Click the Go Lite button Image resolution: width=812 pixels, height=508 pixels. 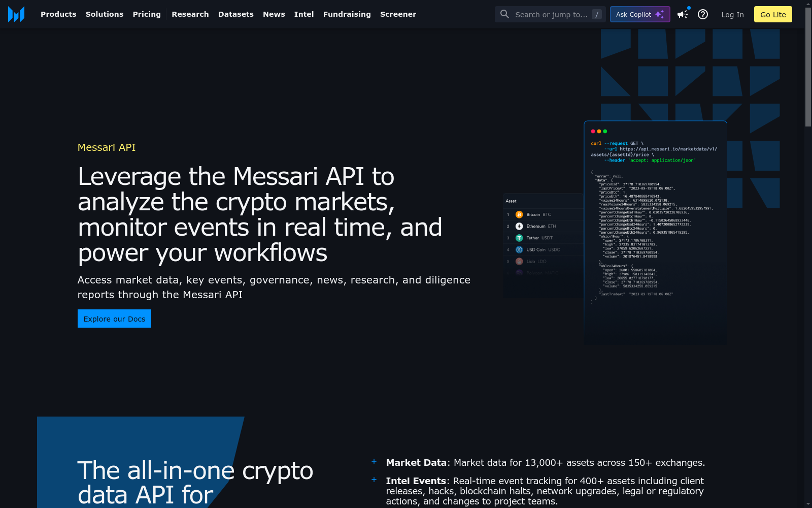[773, 14]
